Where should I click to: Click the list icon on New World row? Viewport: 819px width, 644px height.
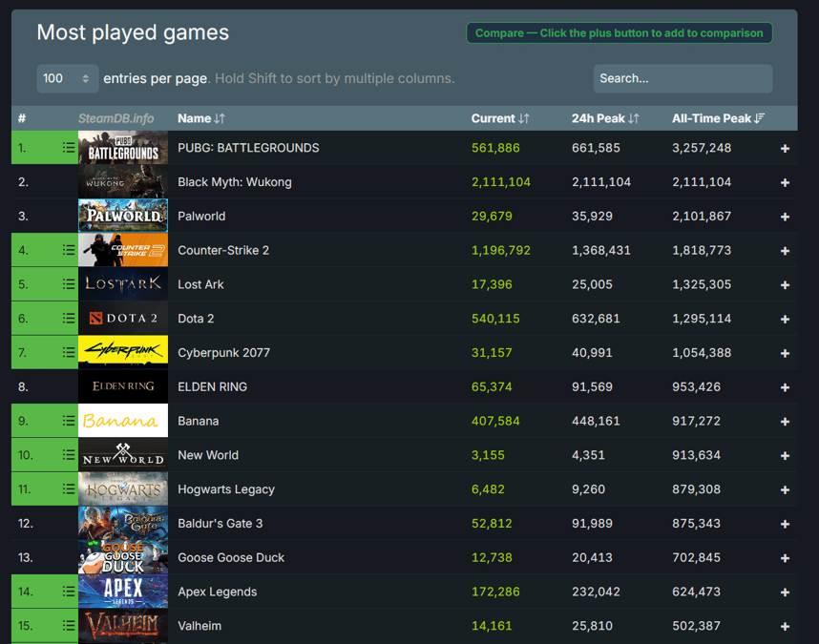coord(69,454)
